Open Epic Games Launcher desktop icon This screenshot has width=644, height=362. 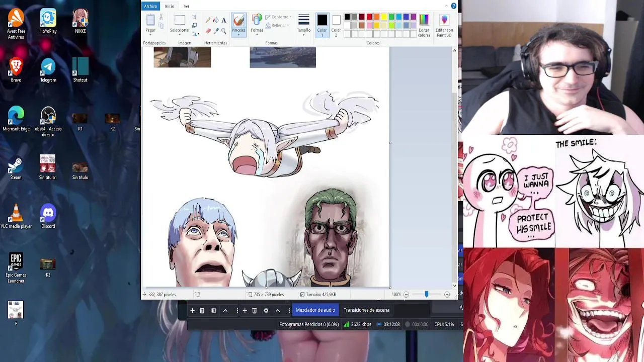coord(16,268)
